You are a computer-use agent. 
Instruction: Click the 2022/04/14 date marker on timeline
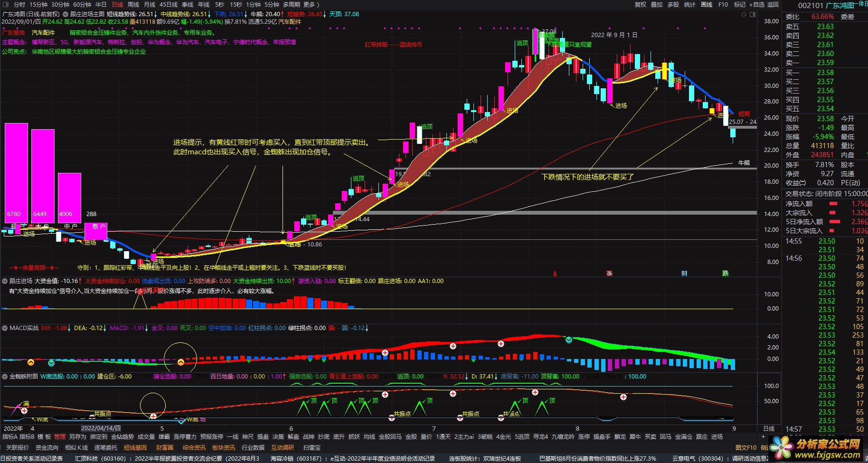click(100, 428)
